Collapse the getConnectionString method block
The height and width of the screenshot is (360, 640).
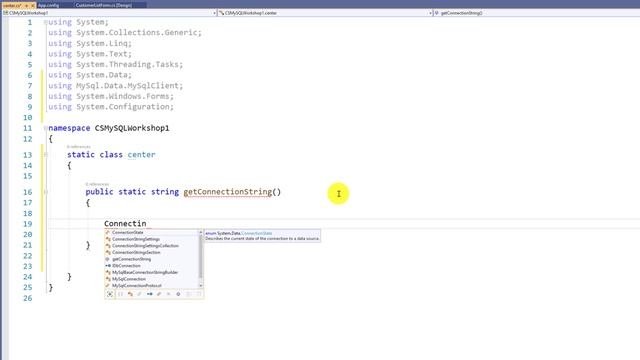coord(45,192)
